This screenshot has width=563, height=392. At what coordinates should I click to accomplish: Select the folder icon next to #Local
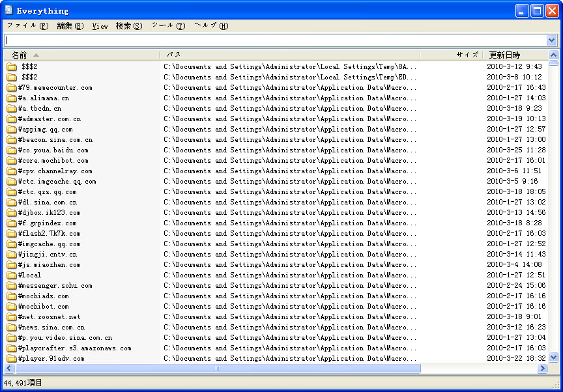12,275
